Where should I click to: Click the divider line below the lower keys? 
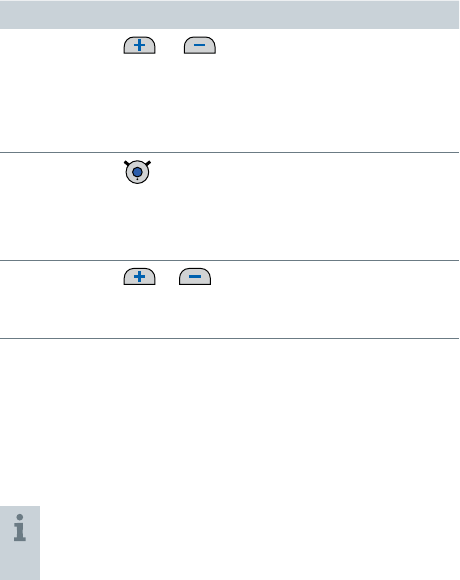click(230, 338)
